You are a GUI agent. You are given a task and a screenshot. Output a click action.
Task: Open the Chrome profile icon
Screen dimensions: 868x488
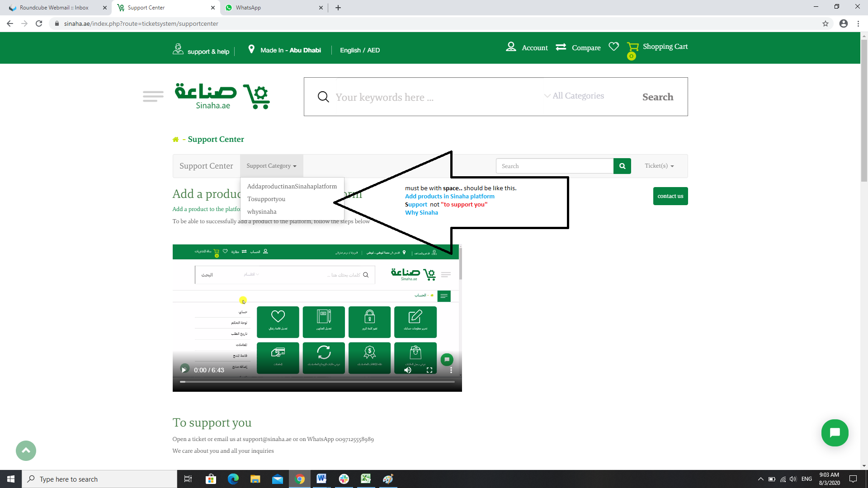click(x=844, y=23)
